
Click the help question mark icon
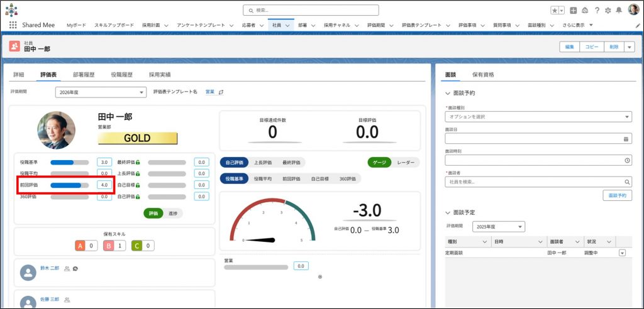coord(596,10)
